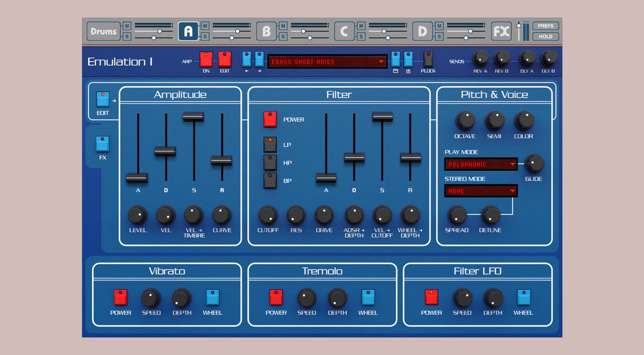
Task: Open layer D tab
Action: coord(422,31)
